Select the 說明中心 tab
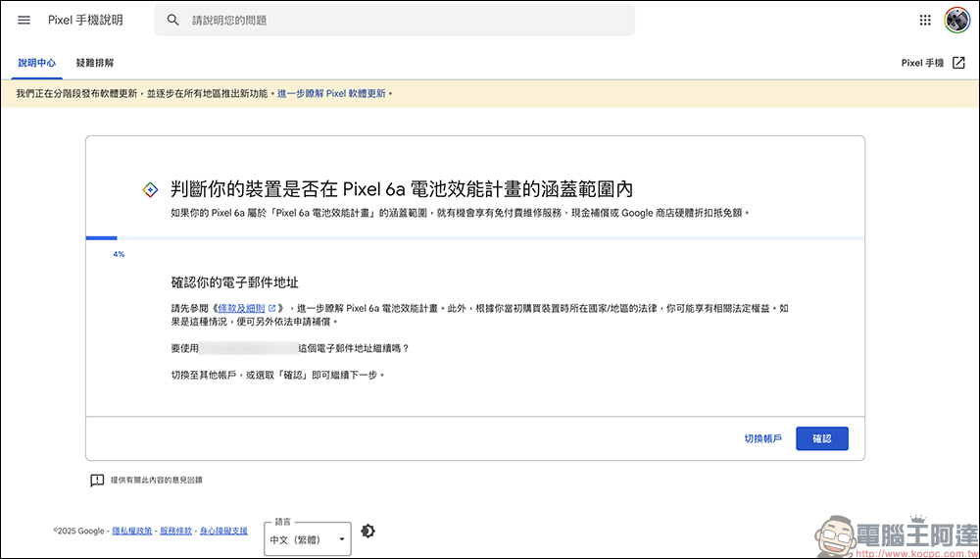This screenshot has height=559, width=980. click(x=37, y=63)
